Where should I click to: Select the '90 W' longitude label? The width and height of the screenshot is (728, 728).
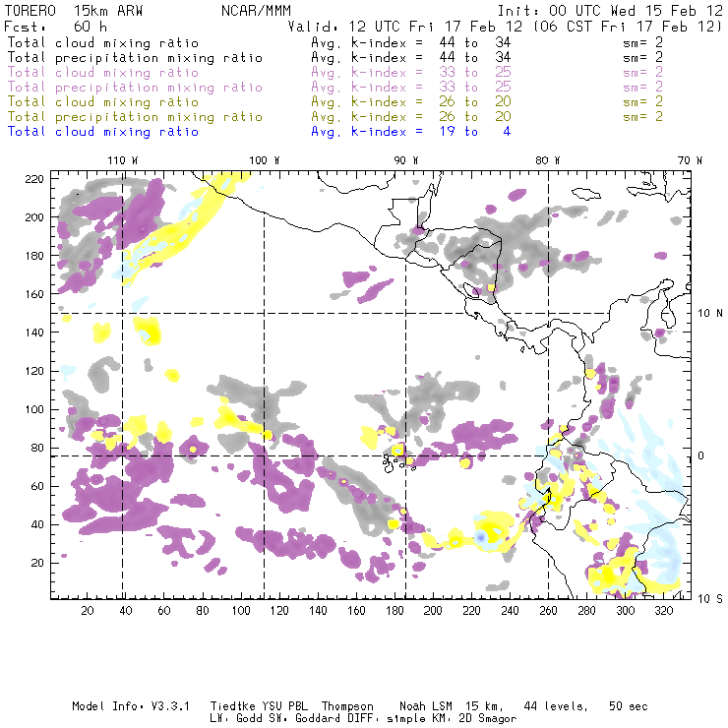[x=406, y=160]
